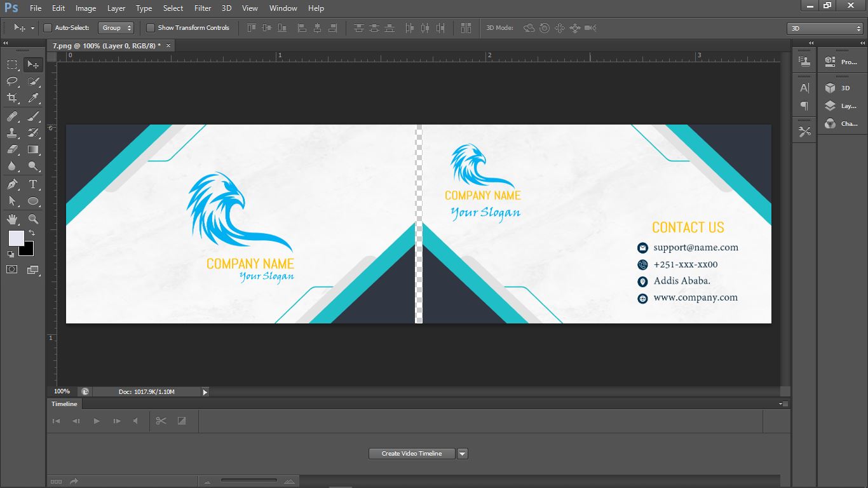
Task: Select the Lasso tool
Action: (12, 81)
